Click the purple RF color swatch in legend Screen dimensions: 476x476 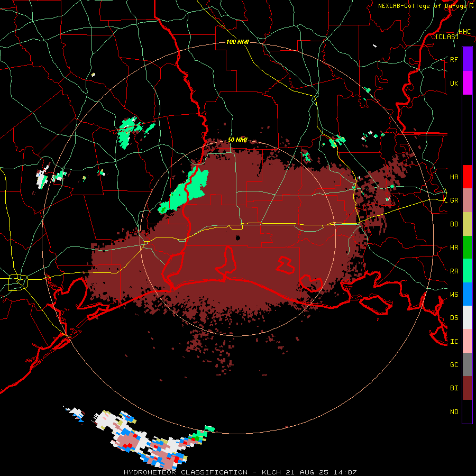pyautogui.click(x=467, y=59)
